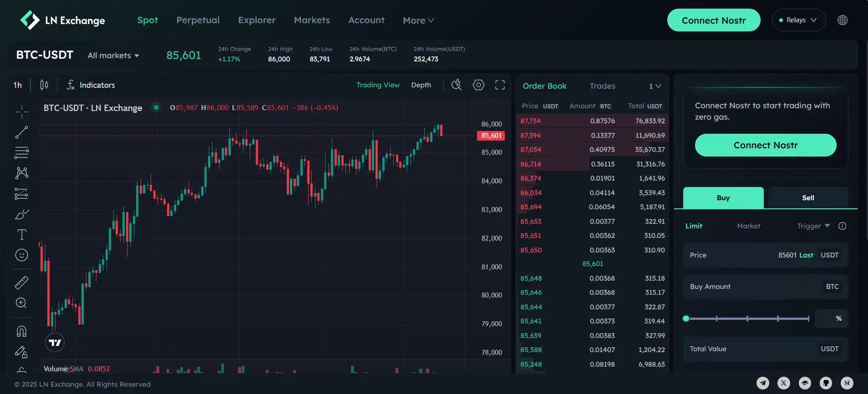Viewport: 868px width, 394px height.
Task: Click the globe language icon
Action: (843, 20)
